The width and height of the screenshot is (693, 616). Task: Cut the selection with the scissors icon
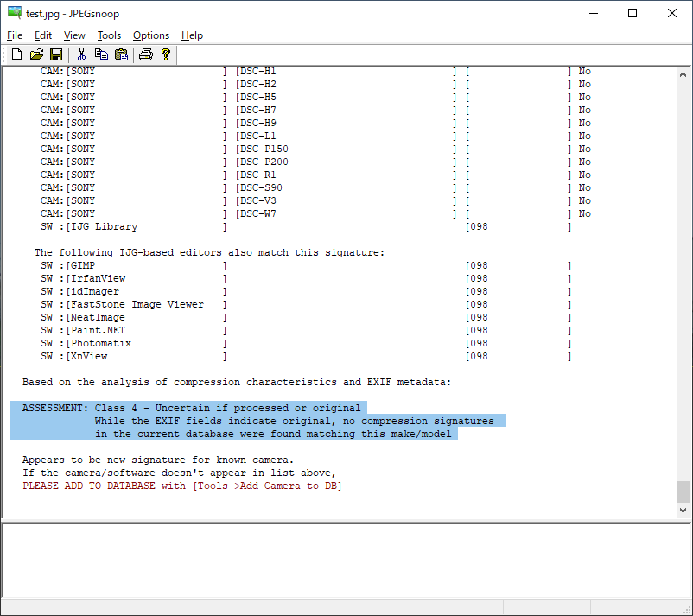(81, 54)
